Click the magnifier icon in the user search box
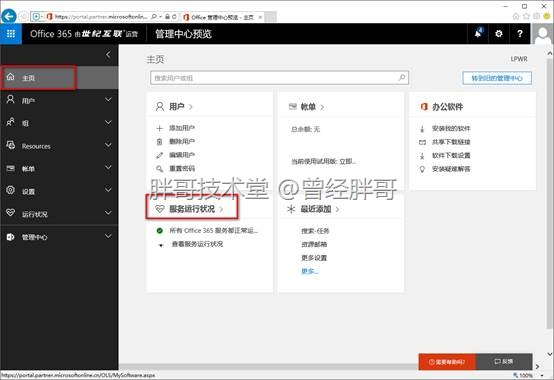 (402, 78)
